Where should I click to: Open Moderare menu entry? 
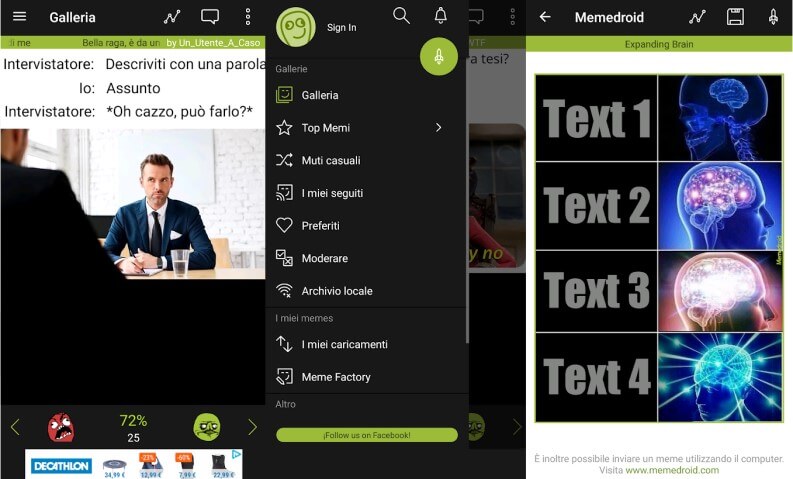[x=367, y=258]
